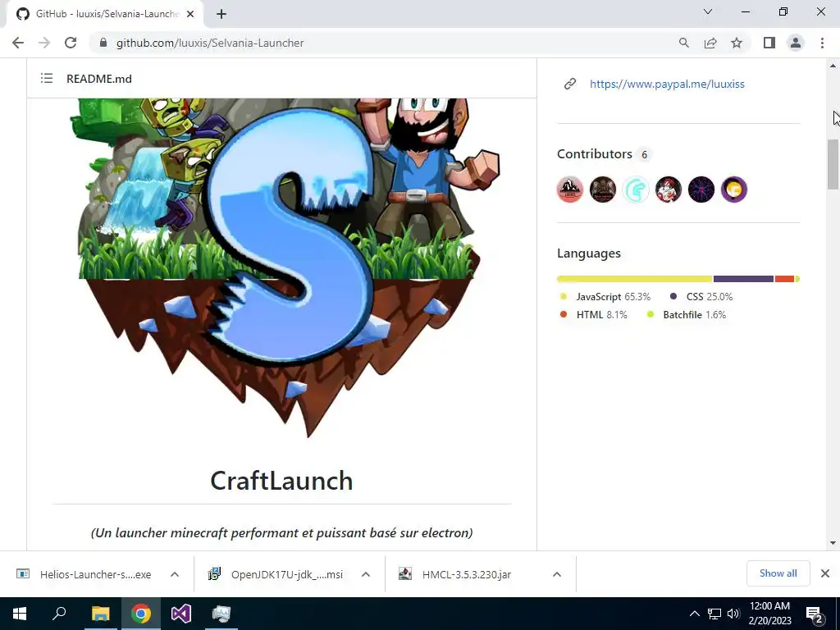This screenshot has width=840, height=630.
Task: View site info via the padlock icon
Action: pos(103,43)
